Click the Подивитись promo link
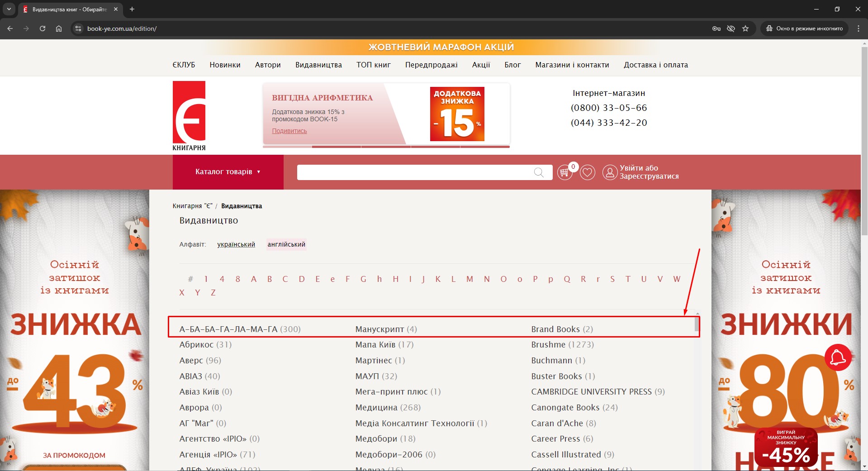868x471 pixels. pyautogui.click(x=289, y=131)
